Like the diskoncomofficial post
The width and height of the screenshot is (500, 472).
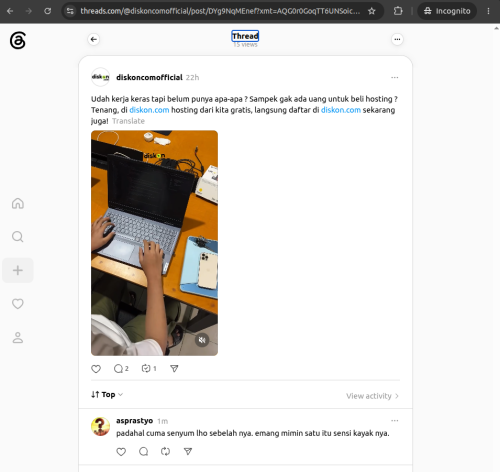click(96, 369)
